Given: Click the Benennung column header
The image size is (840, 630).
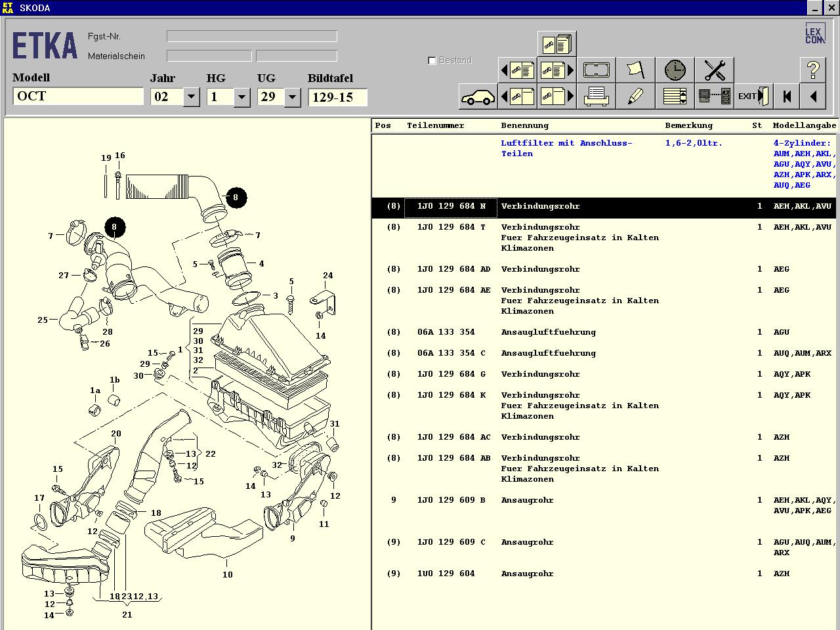Looking at the screenshot, I should 524,125.
